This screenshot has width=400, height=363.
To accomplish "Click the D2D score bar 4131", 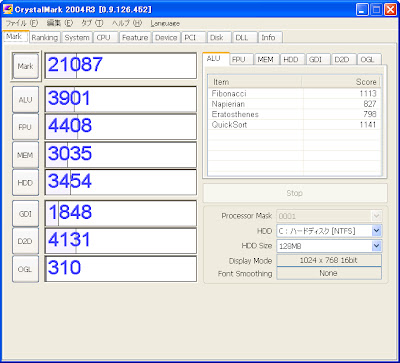I will tap(121, 241).
